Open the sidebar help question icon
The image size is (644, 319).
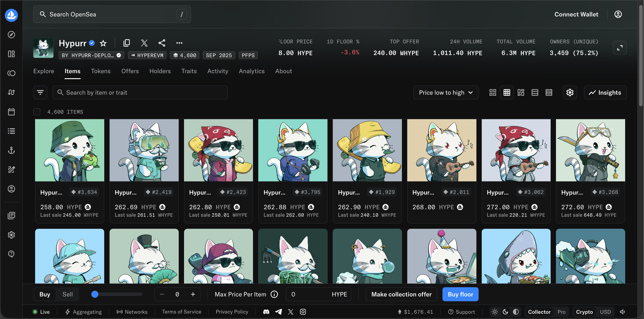point(11,254)
